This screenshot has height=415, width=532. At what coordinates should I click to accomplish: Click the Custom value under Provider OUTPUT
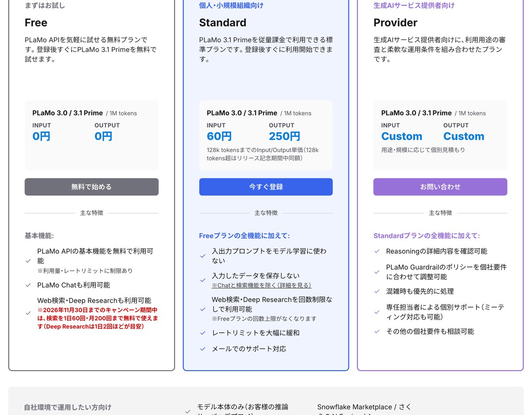click(x=464, y=136)
